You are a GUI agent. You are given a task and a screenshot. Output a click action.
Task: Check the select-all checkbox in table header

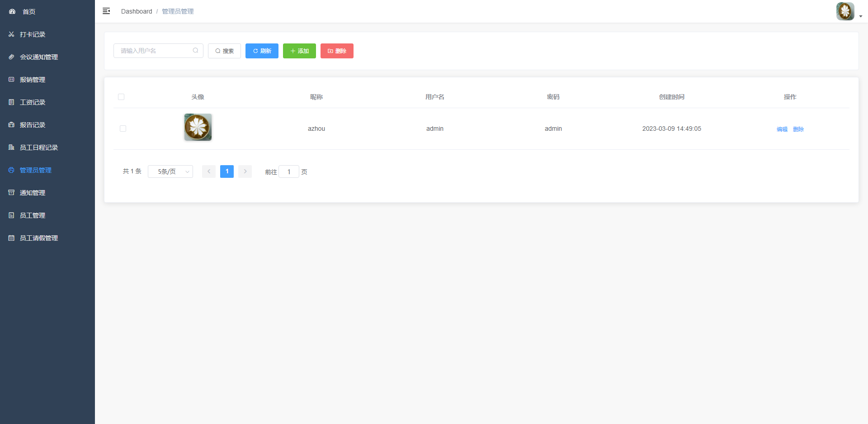click(121, 97)
